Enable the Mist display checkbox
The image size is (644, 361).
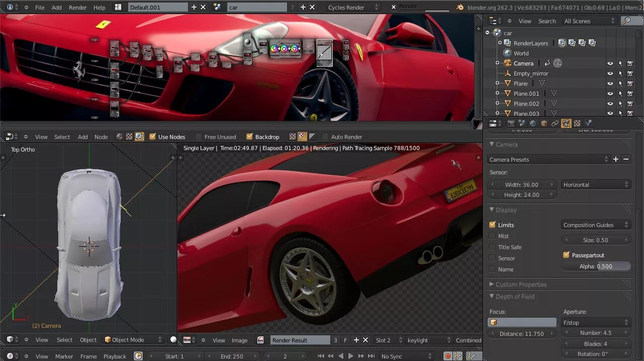[x=492, y=236]
